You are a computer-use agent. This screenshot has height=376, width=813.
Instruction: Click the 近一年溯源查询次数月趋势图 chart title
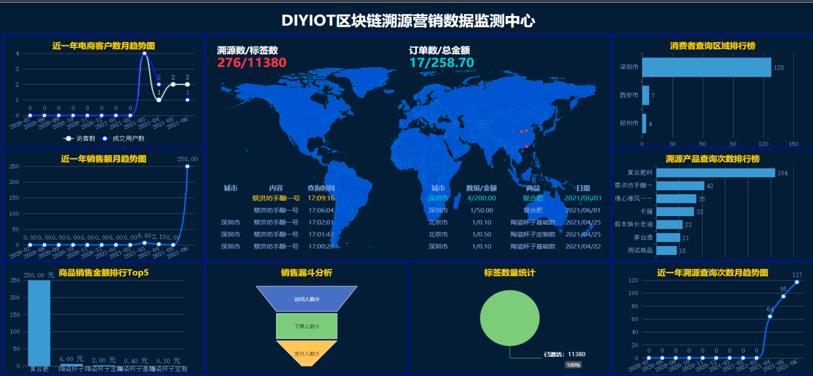coord(712,272)
